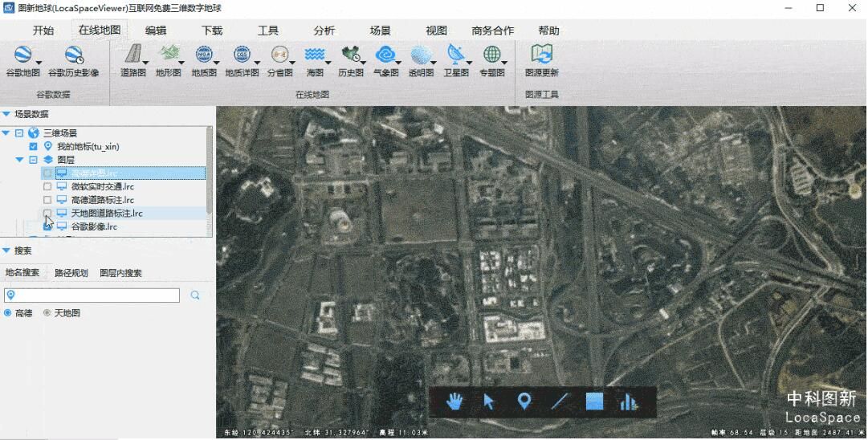Select the line drawing tool on map toolbar
The height and width of the screenshot is (440, 868).
tap(559, 401)
